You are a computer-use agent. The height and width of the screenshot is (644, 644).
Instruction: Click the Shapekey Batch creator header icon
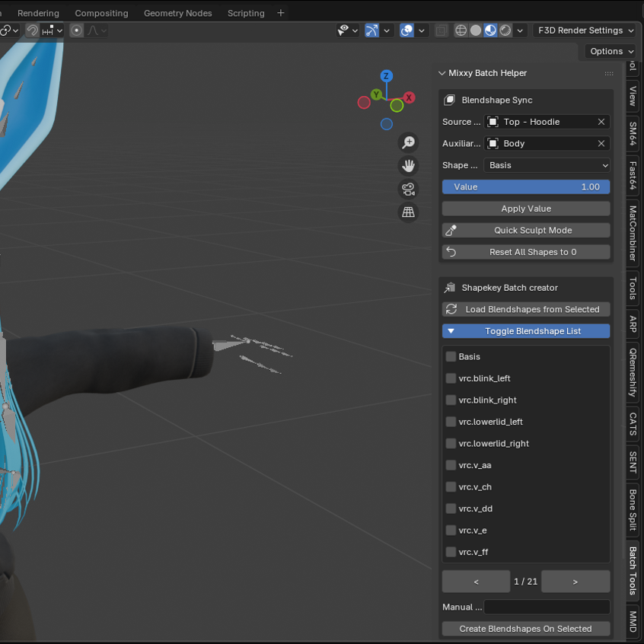pyautogui.click(x=450, y=288)
